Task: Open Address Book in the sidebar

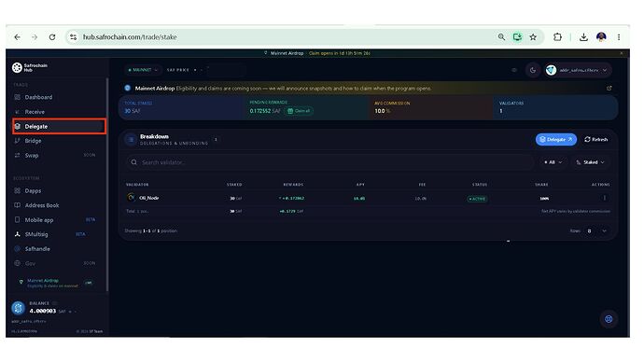Action: pos(41,205)
